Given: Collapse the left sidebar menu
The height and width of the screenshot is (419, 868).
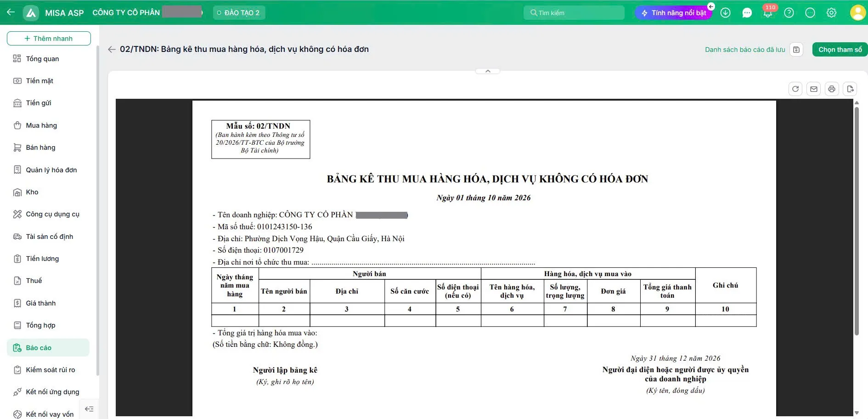Looking at the screenshot, I should tap(89, 409).
